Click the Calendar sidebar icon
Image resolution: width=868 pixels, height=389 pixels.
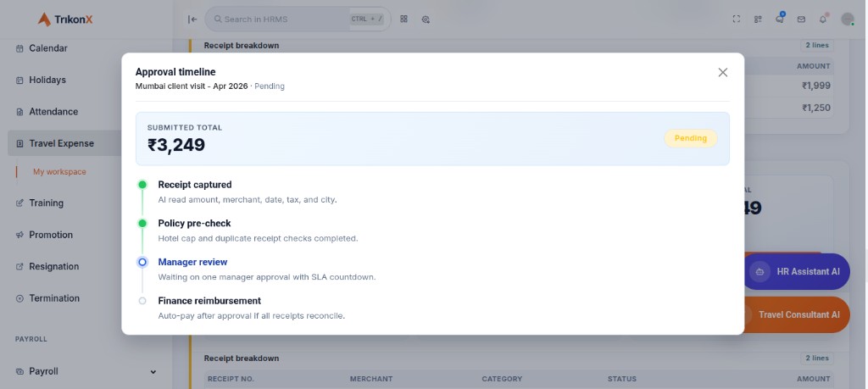point(20,48)
